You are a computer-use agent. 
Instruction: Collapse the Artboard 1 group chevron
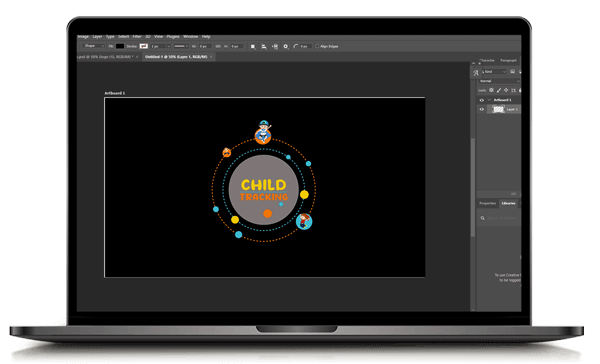point(489,100)
